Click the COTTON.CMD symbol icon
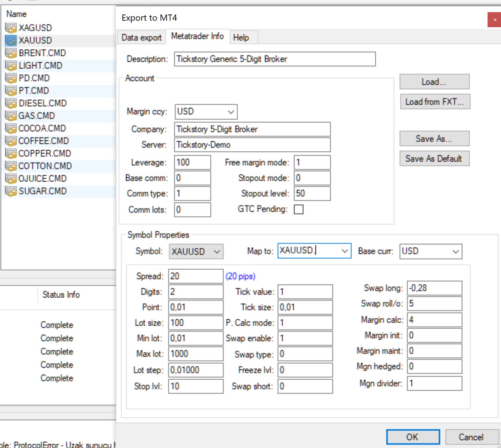The image size is (501, 448). pyautogui.click(x=11, y=166)
